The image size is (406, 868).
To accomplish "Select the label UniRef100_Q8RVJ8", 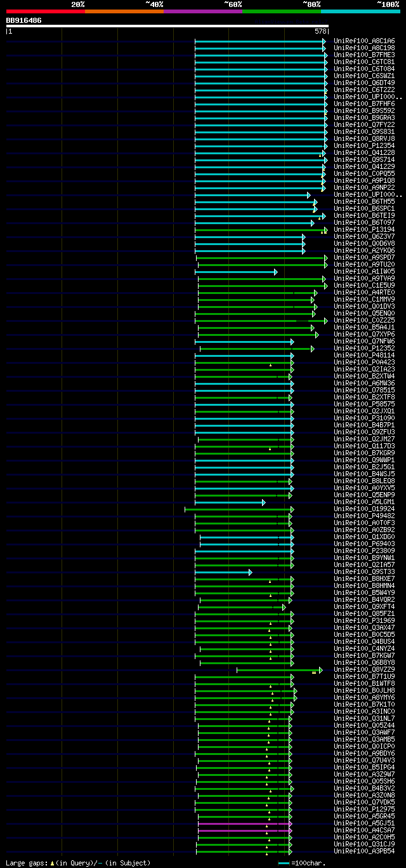I will [364, 138].
